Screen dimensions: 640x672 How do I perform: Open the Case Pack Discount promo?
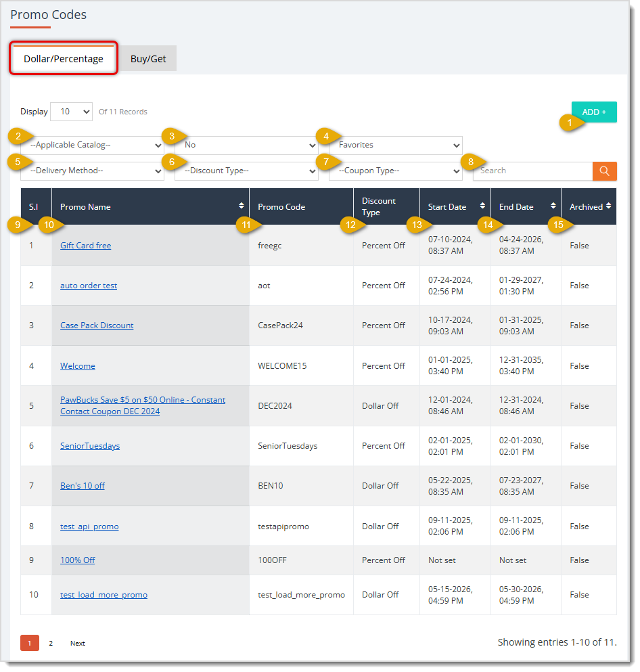point(97,326)
